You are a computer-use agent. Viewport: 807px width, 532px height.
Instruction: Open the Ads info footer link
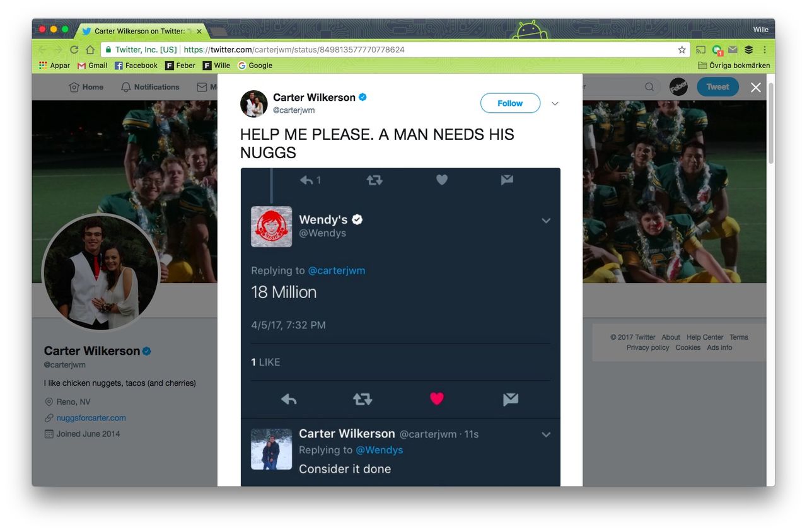pos(719,347)
